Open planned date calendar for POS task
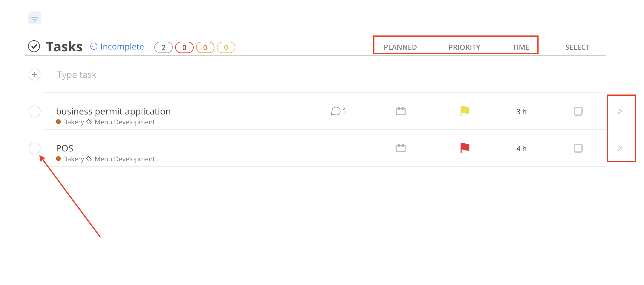 (x=401, y=148)
